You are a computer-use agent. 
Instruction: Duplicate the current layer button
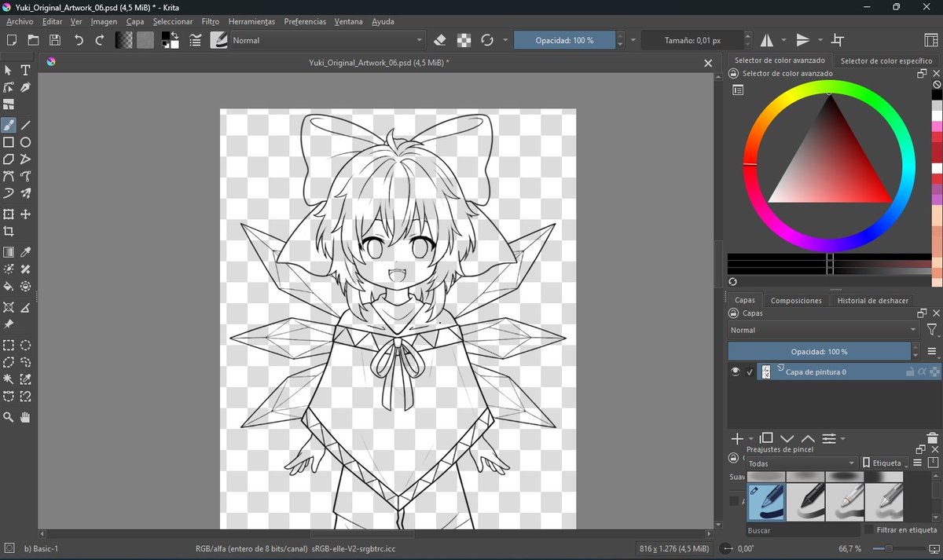(767, 438)
